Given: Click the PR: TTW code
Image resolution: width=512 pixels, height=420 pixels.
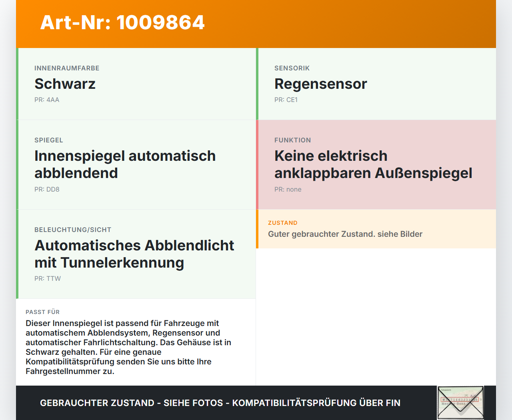Looking at the screenshot, I should (x=48, y=278).
